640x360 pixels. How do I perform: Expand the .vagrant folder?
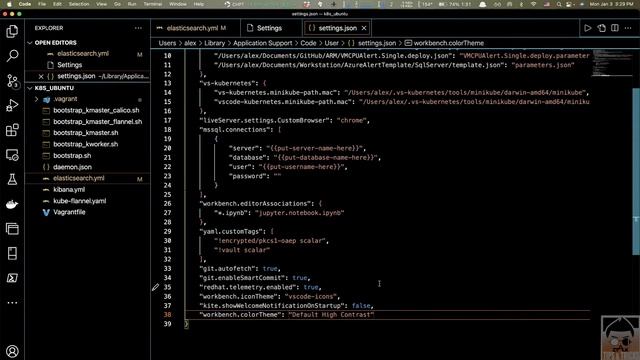(x=36, y=99)
